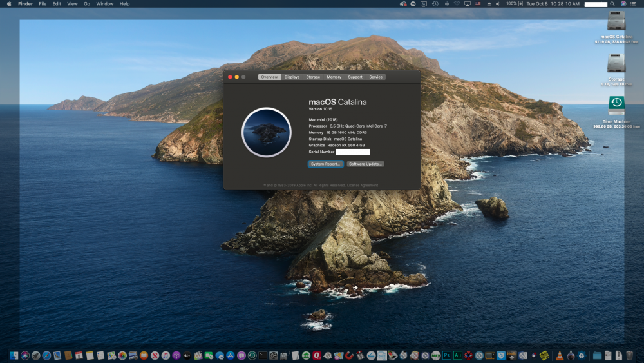Open Photos app in the Dock

122,356
